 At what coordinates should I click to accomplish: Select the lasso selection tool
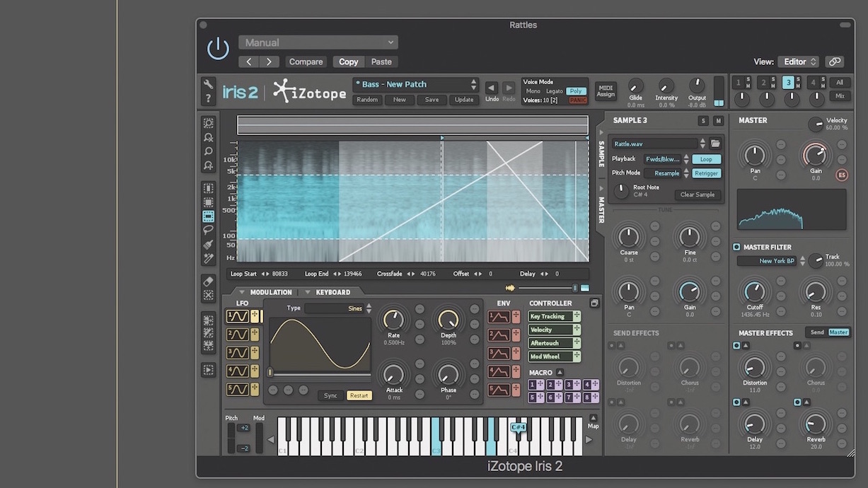pyautogui.click(x=208, y=231)
